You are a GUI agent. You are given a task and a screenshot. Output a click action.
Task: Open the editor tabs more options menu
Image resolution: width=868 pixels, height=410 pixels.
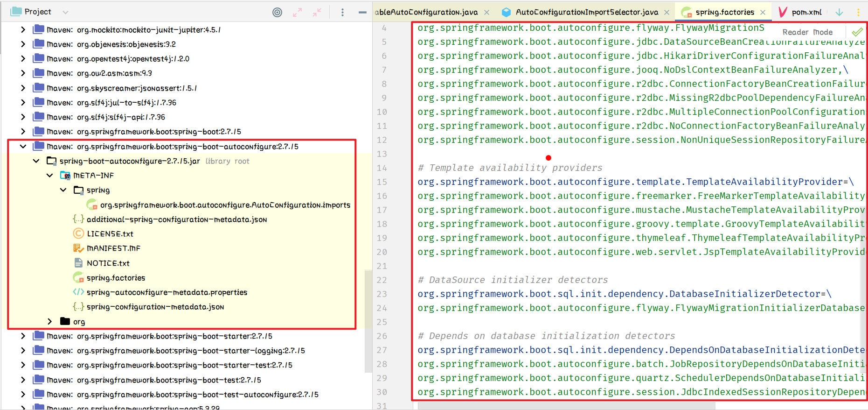pos(858,12)
